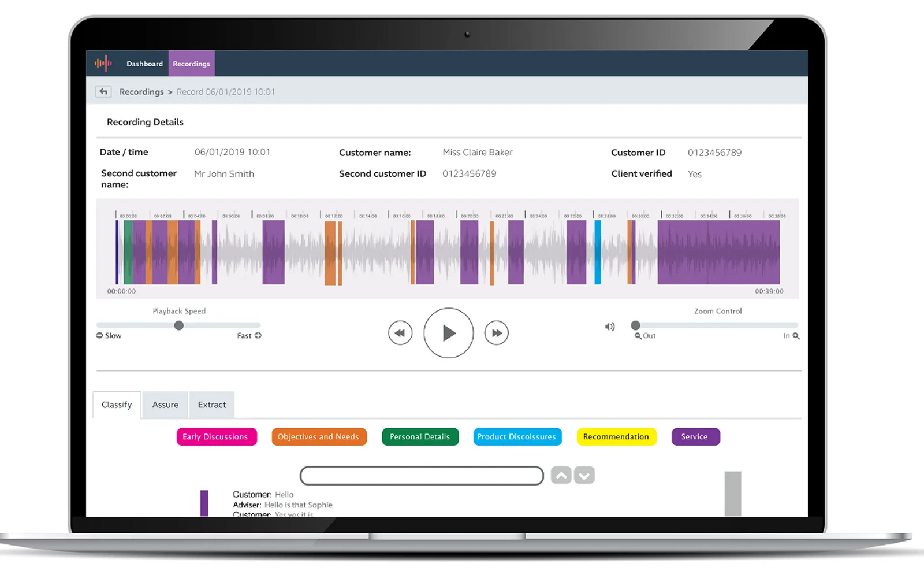Select the Early Discussions category
The height and width of the screenshot is (578, 924).
(215, 437)
